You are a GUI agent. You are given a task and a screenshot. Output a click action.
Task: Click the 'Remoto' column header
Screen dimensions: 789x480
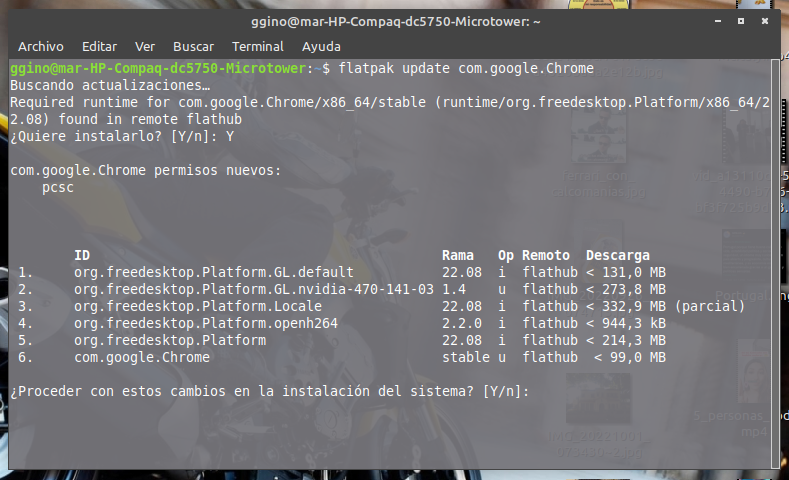[546, 256]
